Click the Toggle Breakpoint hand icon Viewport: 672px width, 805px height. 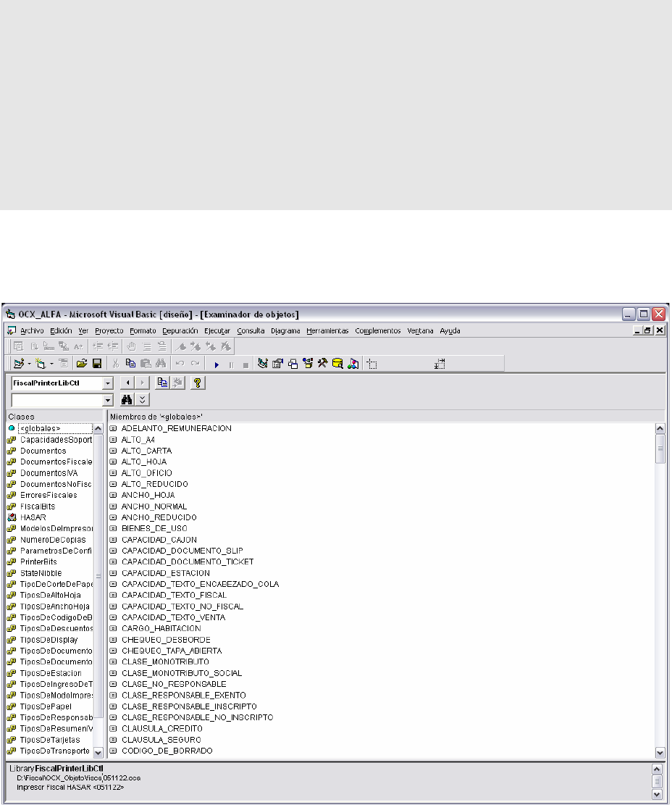pos(131,346)
